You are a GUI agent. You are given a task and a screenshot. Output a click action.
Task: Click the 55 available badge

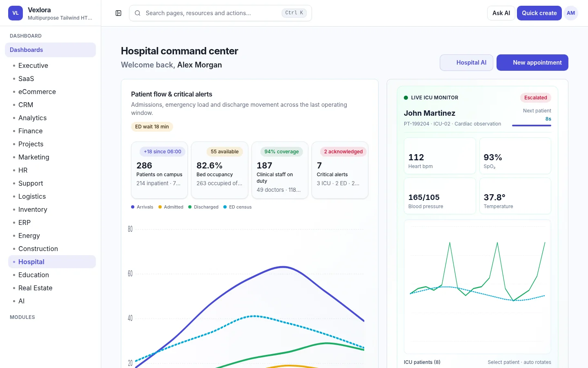(x=225, y=152)
